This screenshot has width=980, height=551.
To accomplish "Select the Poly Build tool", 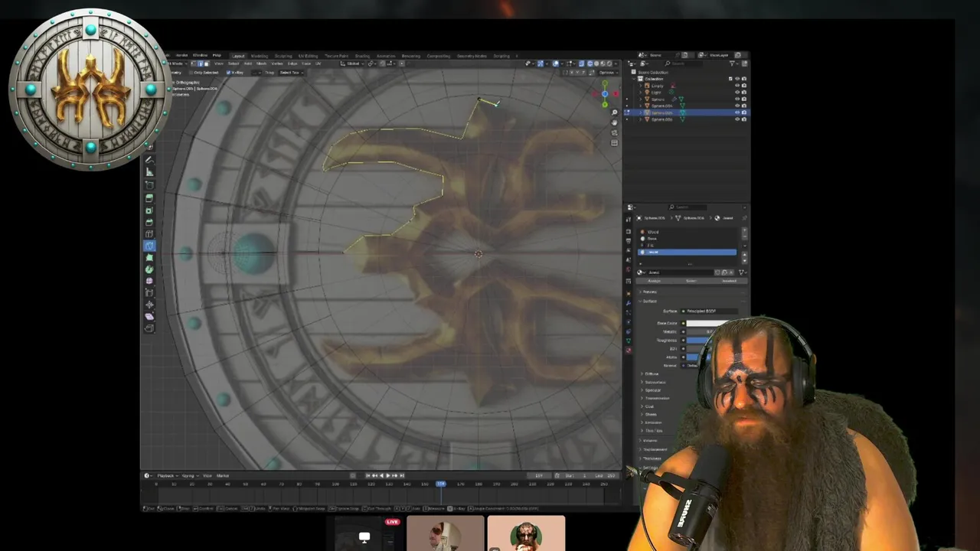I will pyautogui.click(x=149, y=257).
